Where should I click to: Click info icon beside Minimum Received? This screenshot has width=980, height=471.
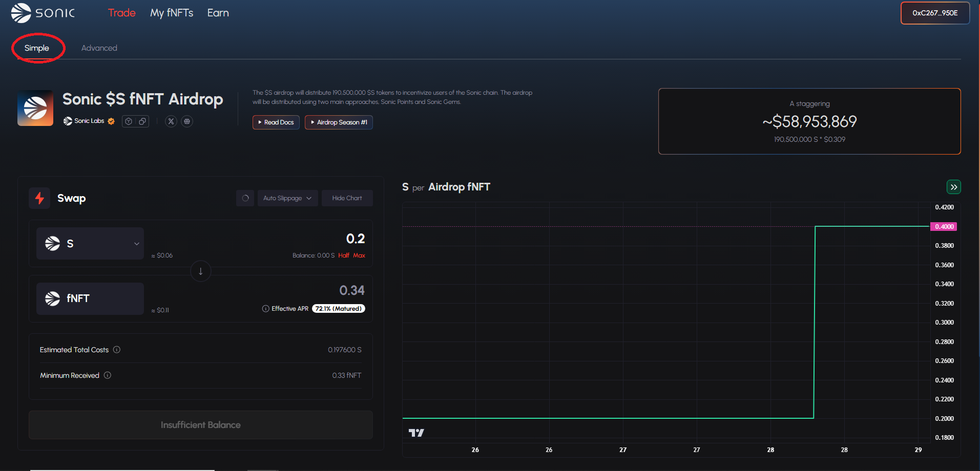tap(108, 375)
